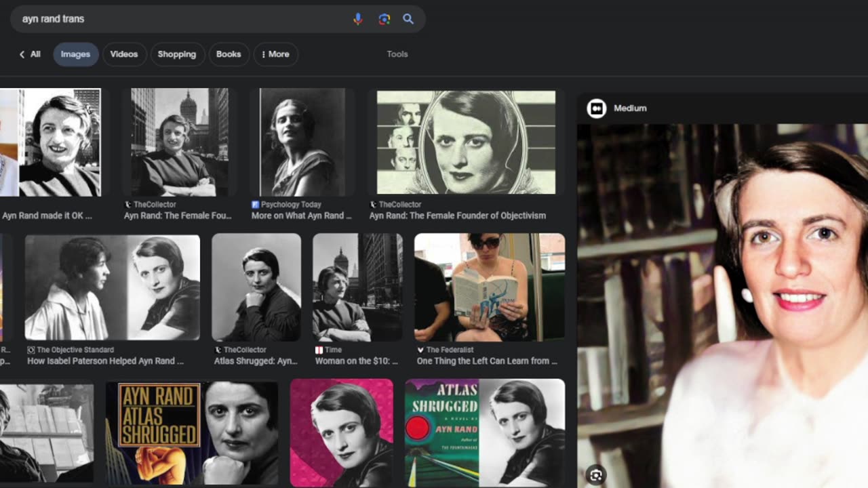Click the Medium source logo icon
This screenshot has height=488, width=868.
(x=597, y=108)
